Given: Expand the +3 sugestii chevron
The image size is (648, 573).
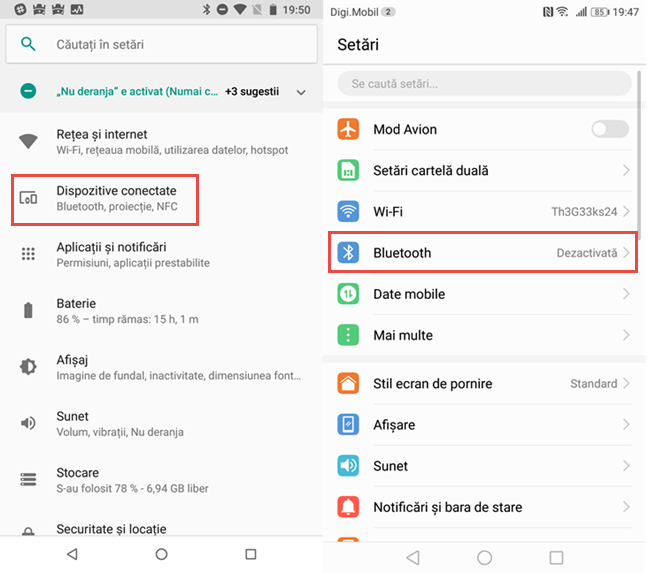Looking at the screenshot, I should click(x=301, y=92).
